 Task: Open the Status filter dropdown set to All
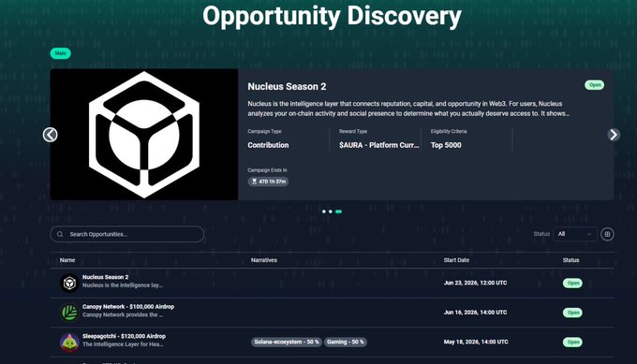pyautogui.click(x=575, y=234)
